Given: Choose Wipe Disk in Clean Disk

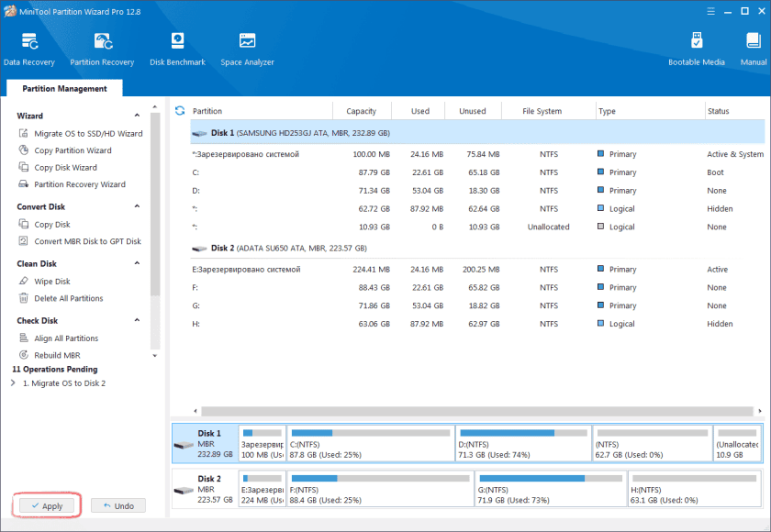Looking at the screenshot, I should pos(51,282).
